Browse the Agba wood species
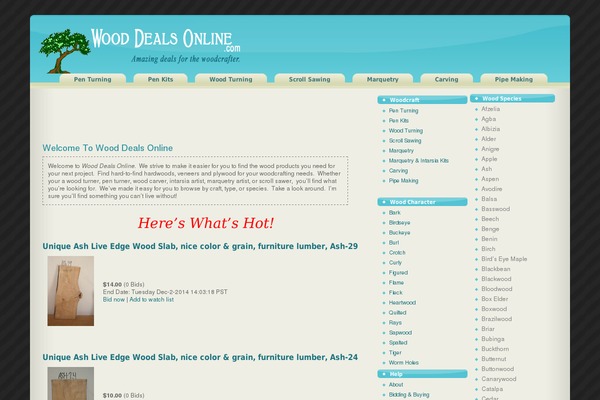This screenshot has height=400, width=600. (489, 119)
